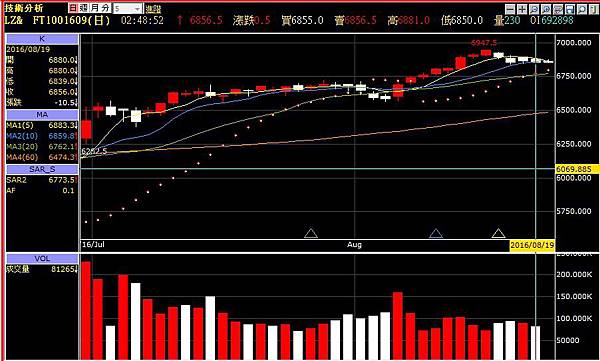Click the rightmost panel toggle icon
This screenshot has width=600, height=361.
coord(593,9)
